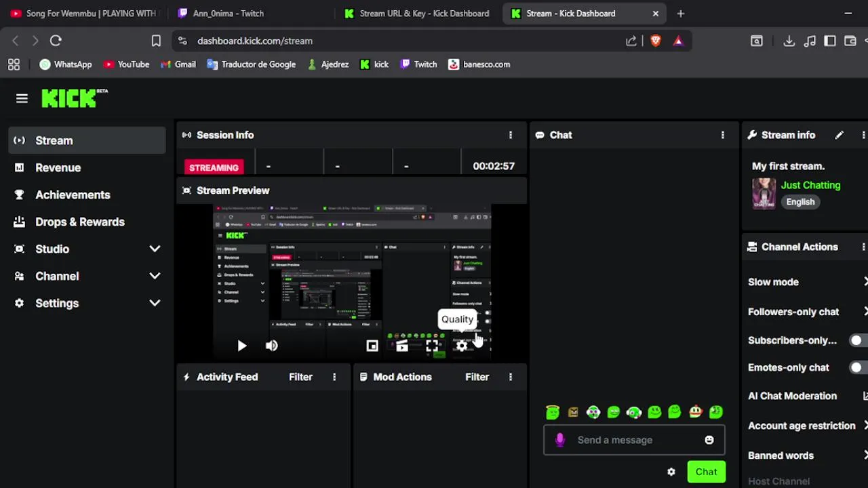Open Account age restriction options
This screenshot has height=488, width=868.
point(807,426)
